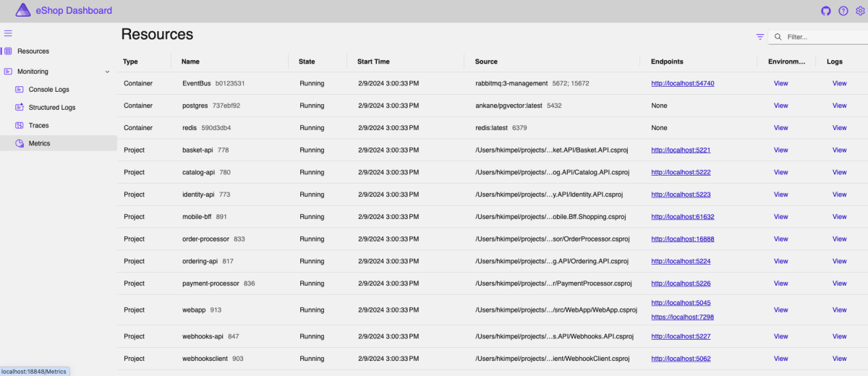Viewport: 868px width, 376px height.
Task: Select Resources in the sidebar
Action: [33, 51]
